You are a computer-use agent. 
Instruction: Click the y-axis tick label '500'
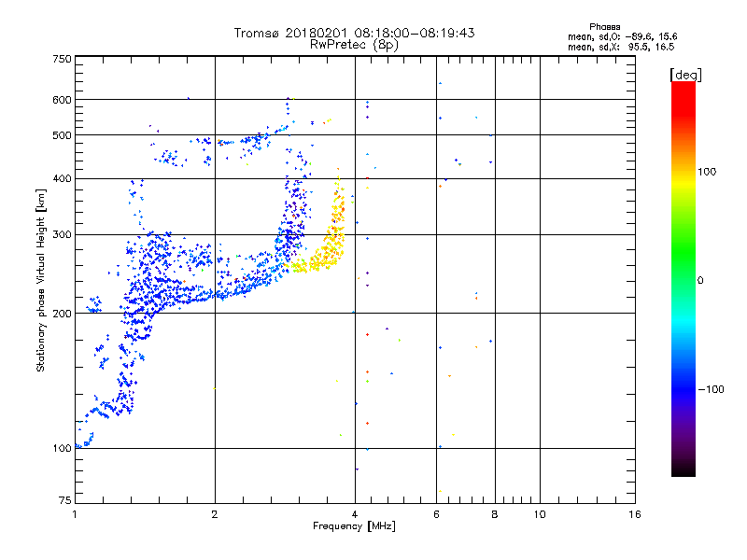pos(62,135)
